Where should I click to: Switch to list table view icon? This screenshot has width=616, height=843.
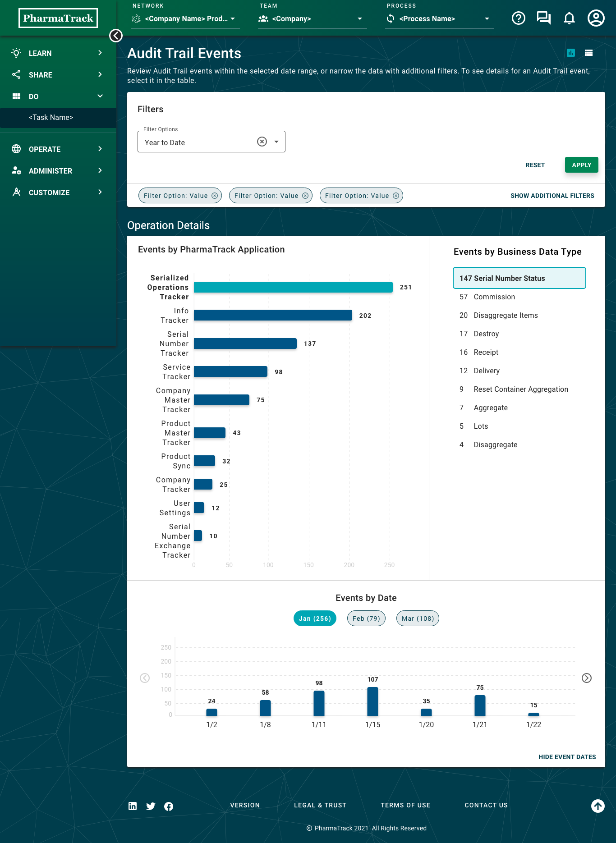pyautogui.click(x=588, y=53)
